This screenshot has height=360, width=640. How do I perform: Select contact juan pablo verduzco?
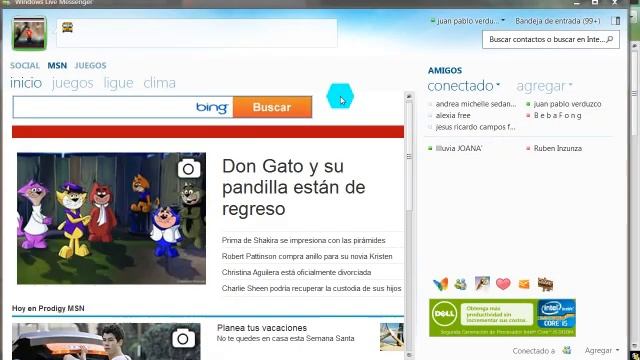click(x=564, y=104)
